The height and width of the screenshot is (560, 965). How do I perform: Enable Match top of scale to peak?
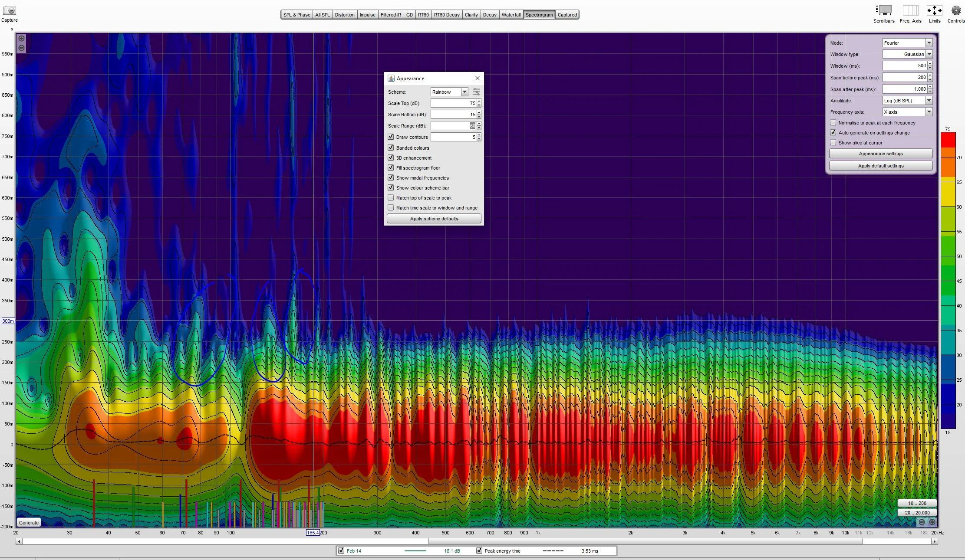point(391,197)
